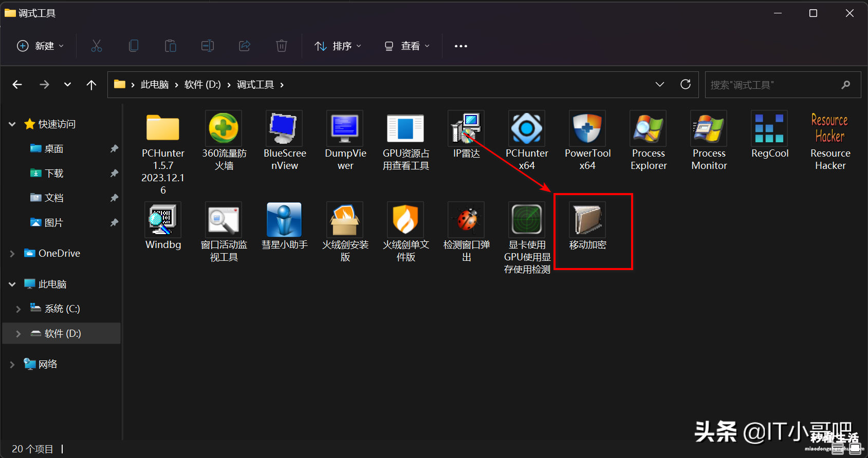Expand the address bar history dropdown

pos(660,85)
